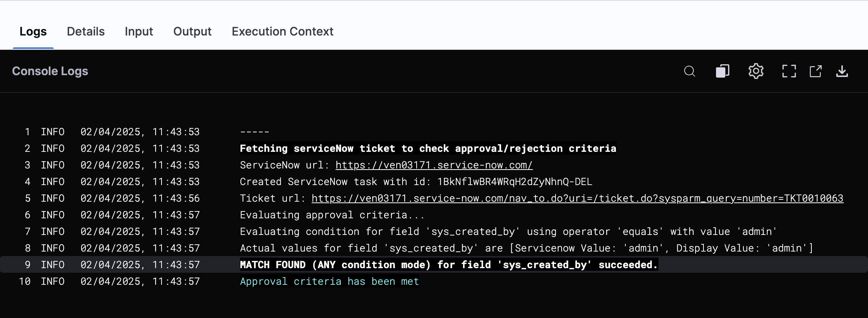Open the ServiceNow instance URL link

point(434,165)
